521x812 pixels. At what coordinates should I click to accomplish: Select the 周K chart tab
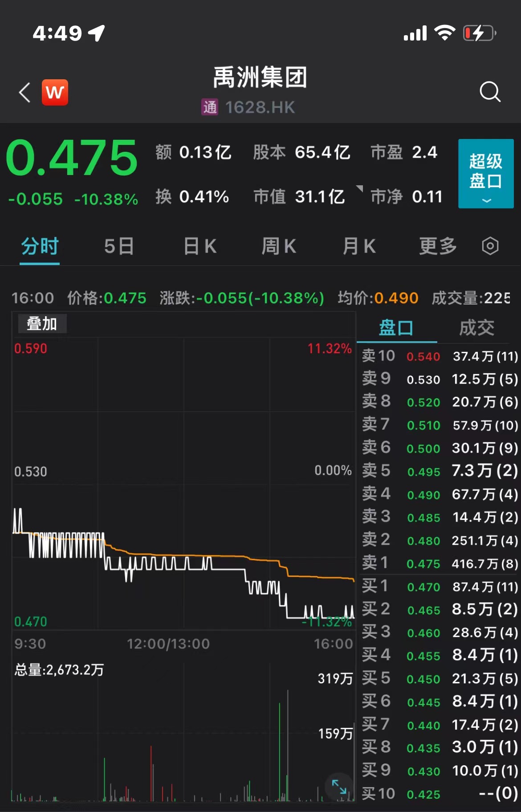[279, 246]
